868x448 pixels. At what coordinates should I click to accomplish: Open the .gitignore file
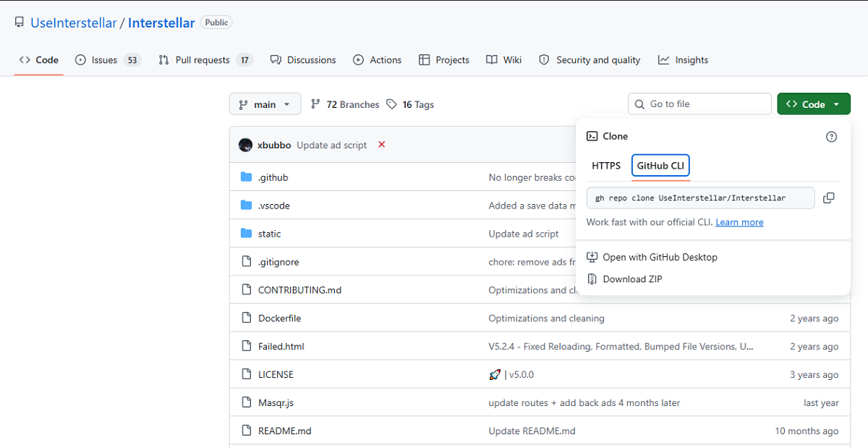coord(278,262)
